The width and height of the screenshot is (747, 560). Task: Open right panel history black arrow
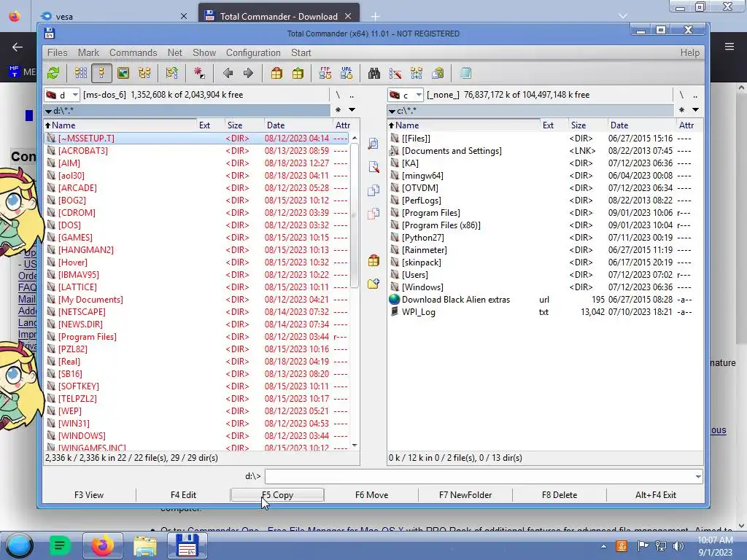[695, 110]
